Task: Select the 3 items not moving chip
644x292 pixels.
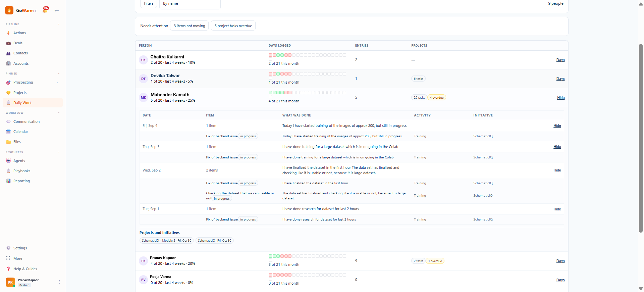Action: pyautogui.click(x=190, y=26)
